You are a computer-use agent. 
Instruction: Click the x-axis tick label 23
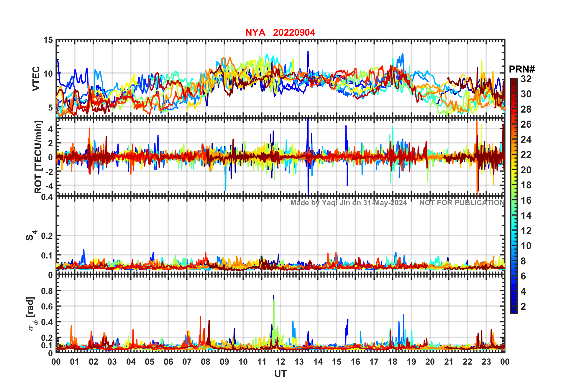click(x=486, y=362)
